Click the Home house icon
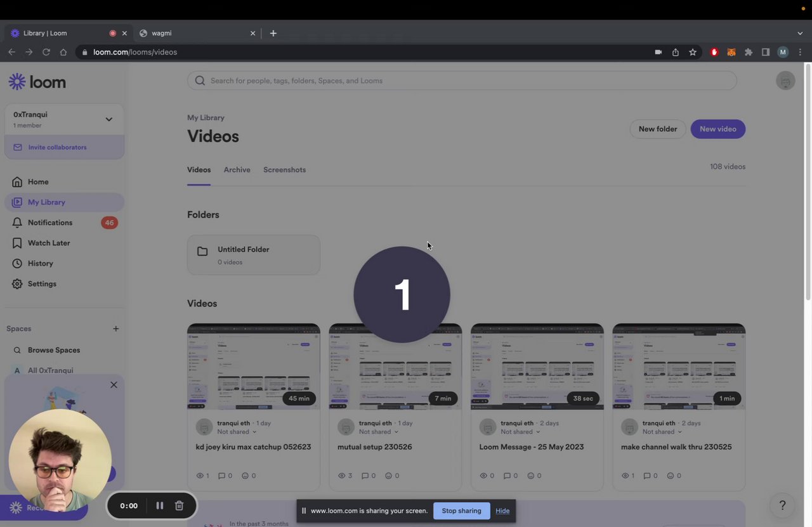812x527 pixels. [17, 182]
